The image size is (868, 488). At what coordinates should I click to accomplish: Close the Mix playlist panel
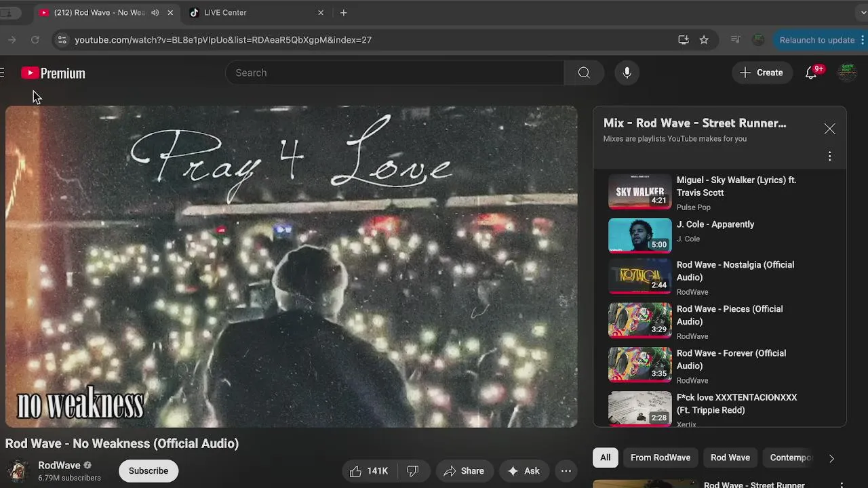click(829, 129)
